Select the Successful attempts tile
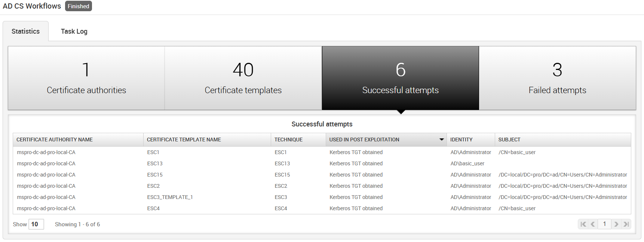Screen dimensions: 644x242 pos(400,78)
